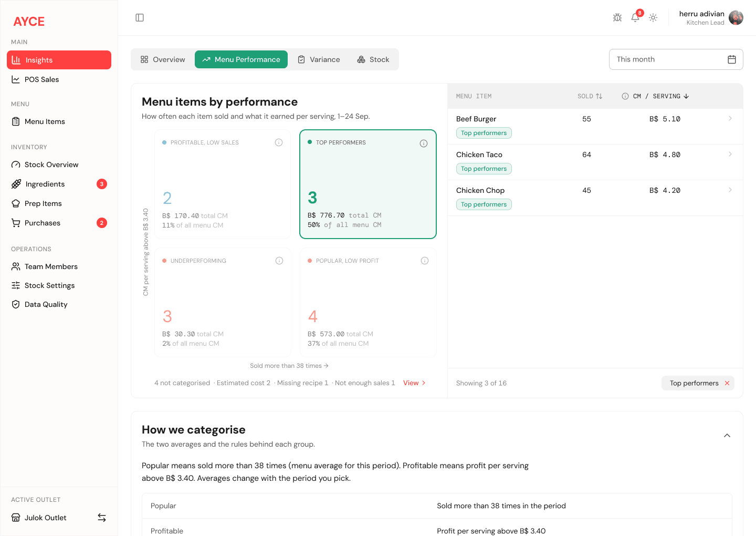Screen dimensions: 756x536
Task: Sort table by Sold column
Action: pos(590,96)
